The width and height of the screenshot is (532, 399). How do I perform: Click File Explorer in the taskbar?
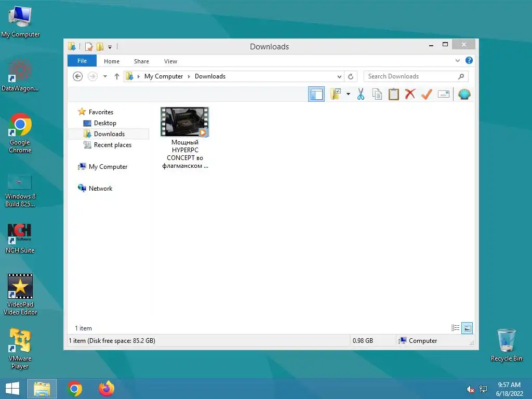42,389
